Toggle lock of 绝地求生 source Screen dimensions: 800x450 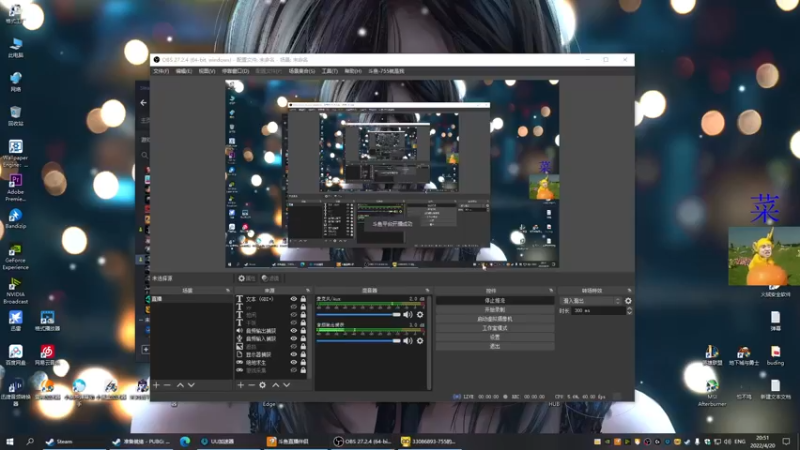pos(303,363)
